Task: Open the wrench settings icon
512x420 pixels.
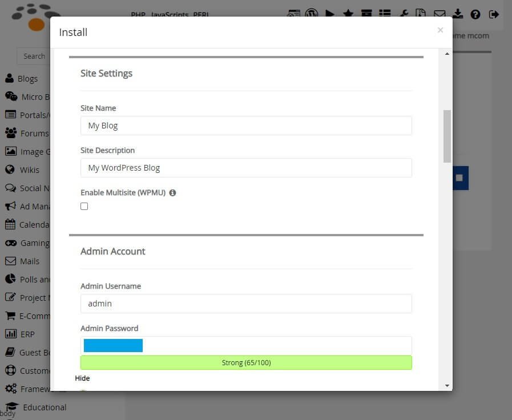Action: pyautogui.click(x=404, y=14)
